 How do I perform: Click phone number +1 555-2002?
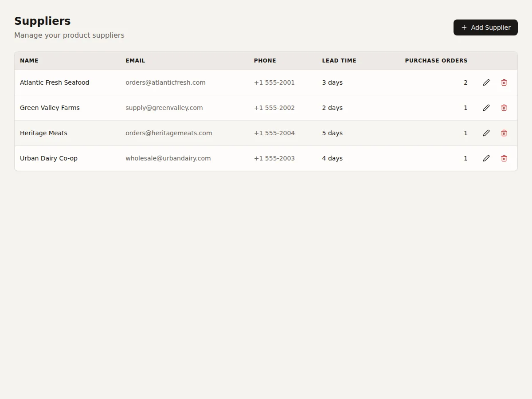coord(274,108)
